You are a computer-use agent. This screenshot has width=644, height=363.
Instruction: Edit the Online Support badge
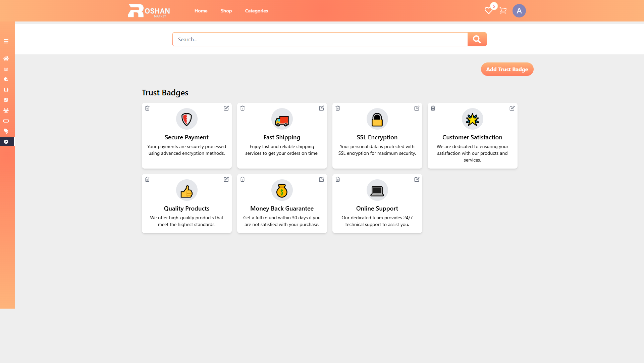point(417,179)
